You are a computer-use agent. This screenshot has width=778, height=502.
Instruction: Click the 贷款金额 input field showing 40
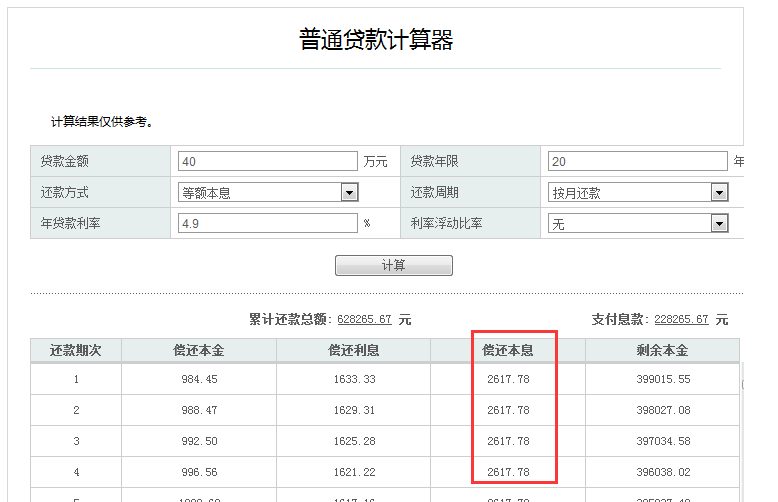pyautogui.click(x=267, y=161)
